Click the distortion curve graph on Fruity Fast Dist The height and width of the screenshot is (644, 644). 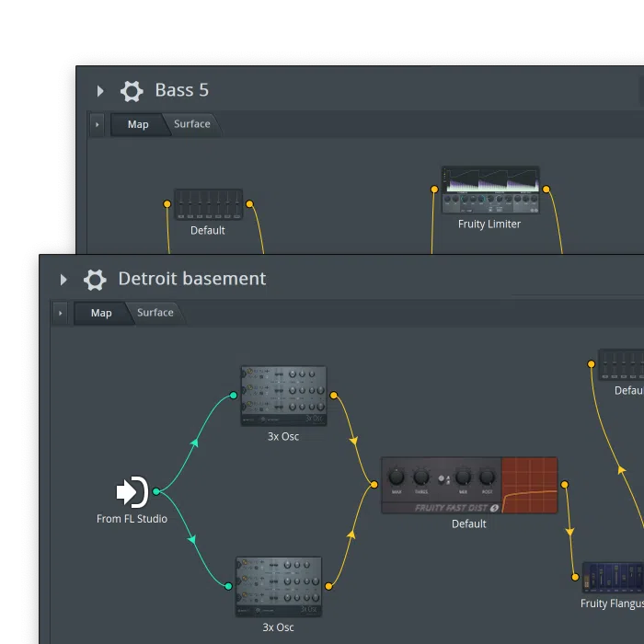pos(530,486)
